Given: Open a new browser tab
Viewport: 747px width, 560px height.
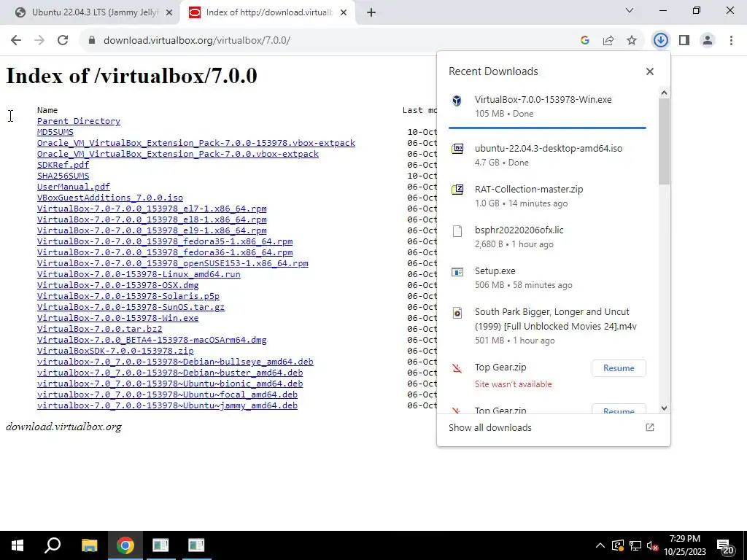Looking at the screenshot, I should [371, 12].
